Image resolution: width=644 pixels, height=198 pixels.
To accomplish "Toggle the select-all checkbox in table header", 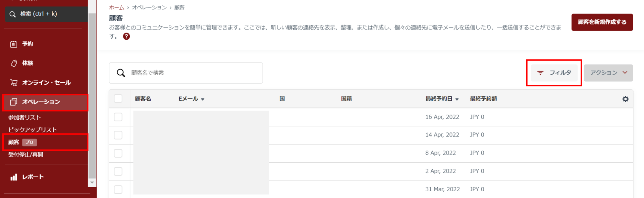I will click(x=118, y=98).
